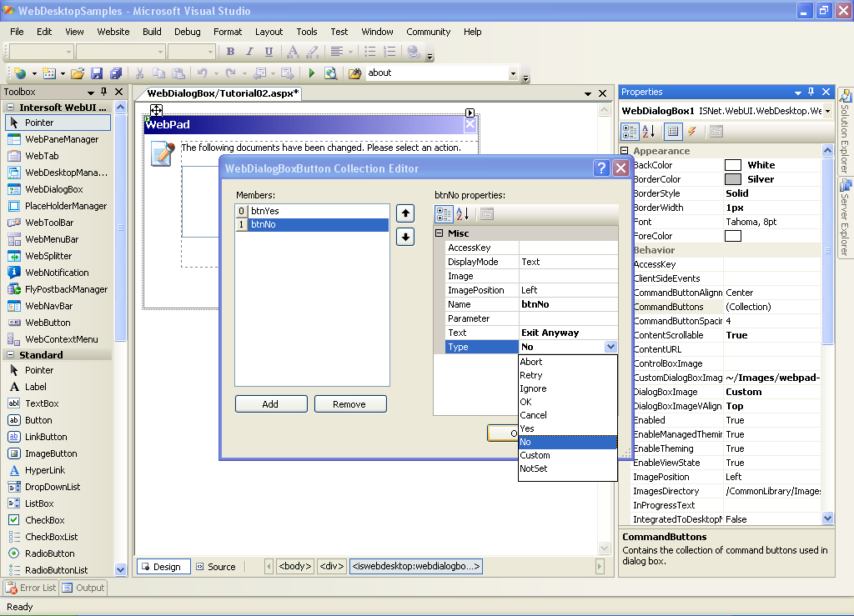This screenshot has width=854, height=616.
Task: Click the Bold formatting icon
Action: (231, 52)
